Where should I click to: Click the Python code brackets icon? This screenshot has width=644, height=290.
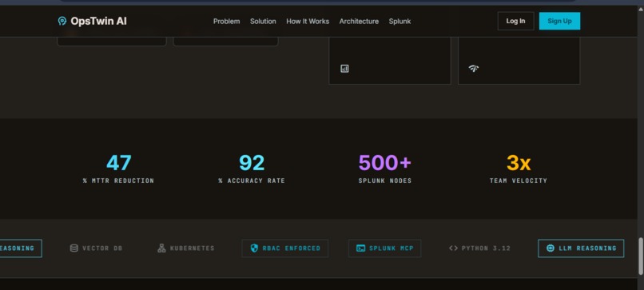tap(453, 248)
